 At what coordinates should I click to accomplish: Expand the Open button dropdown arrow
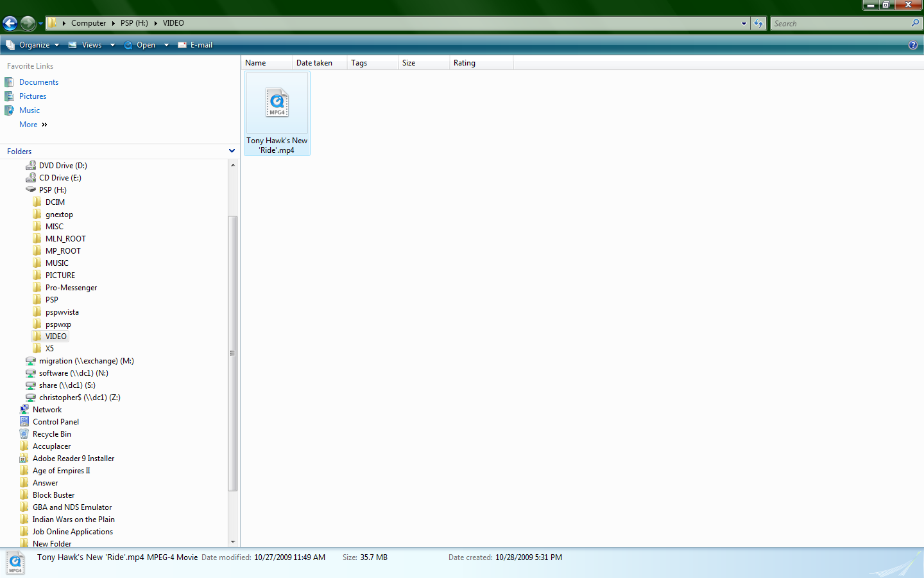[166, 45]
